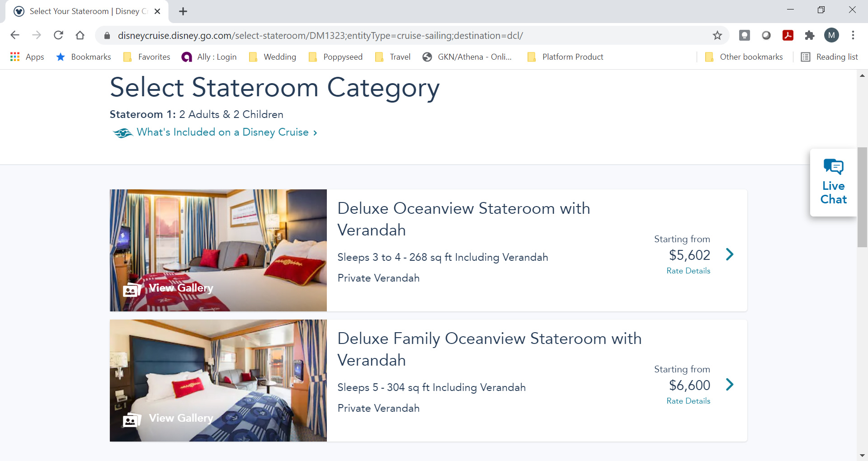Open the Live Chat widget
The image size is (868, 461).
click(x=833, y=183)
